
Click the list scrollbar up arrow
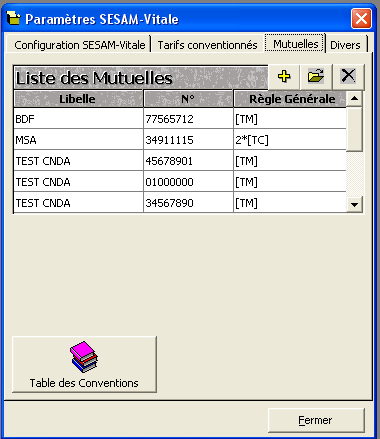click(354, 98)
